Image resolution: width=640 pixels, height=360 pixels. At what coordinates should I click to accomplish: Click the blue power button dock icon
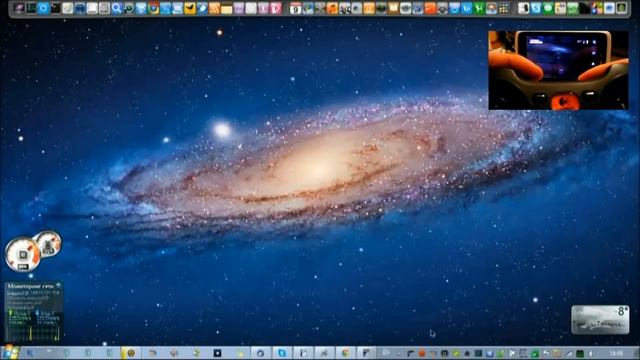(43, 8)
